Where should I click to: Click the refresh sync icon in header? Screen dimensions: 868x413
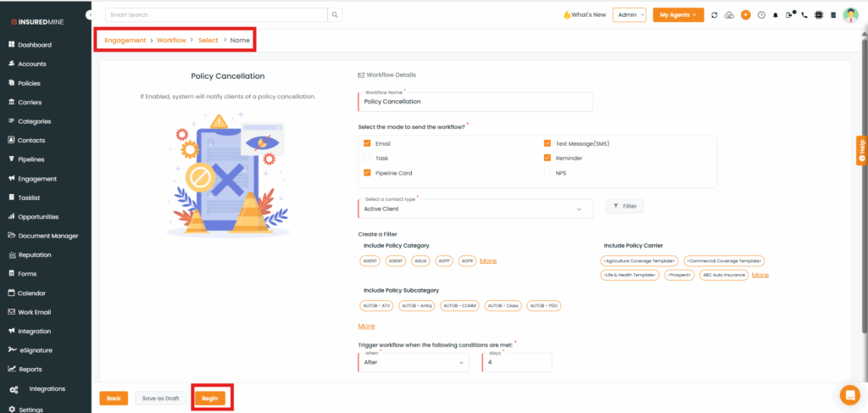coord(715,14)
